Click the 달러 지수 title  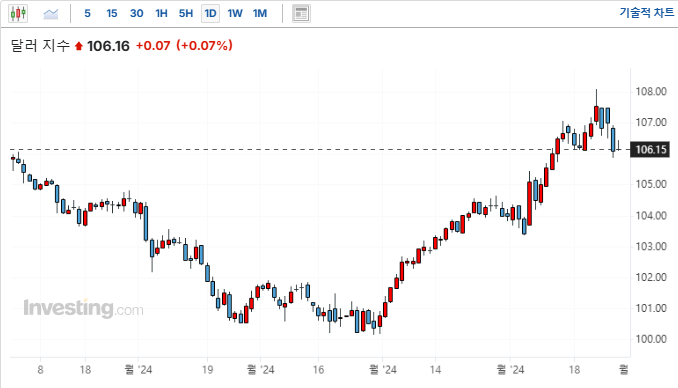pos(40,45)
